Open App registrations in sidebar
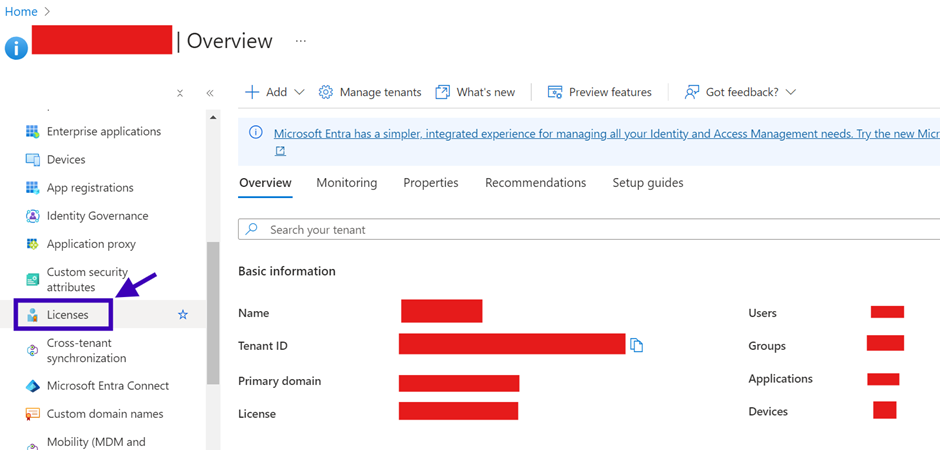The image size is (940, 450). tap(90, 188)
